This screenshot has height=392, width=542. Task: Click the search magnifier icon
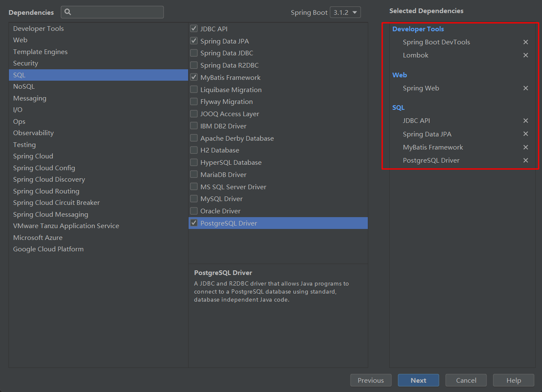68,12
